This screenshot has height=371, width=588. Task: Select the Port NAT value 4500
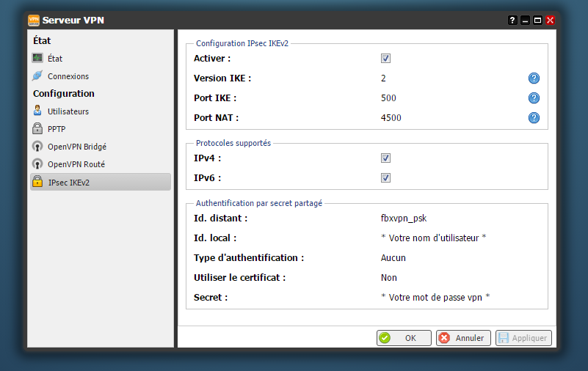point(391,118)
